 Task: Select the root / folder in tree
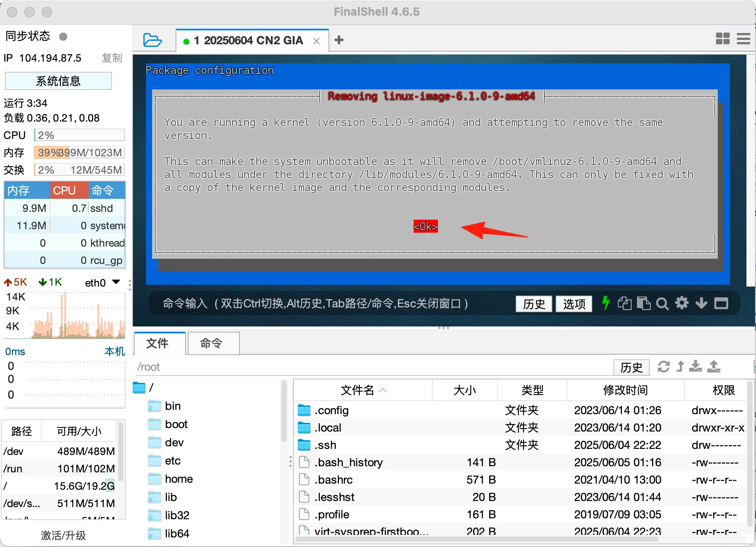tap(143, 387)
